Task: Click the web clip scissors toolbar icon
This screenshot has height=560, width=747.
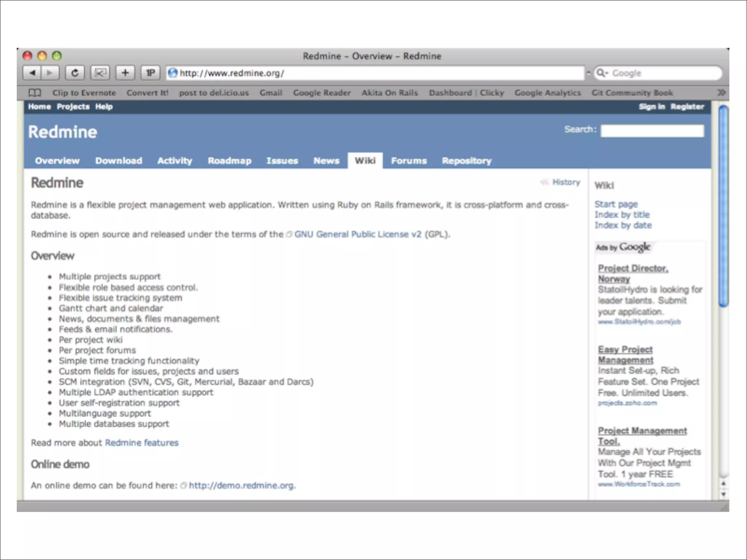Action: (x=100, y=73)
